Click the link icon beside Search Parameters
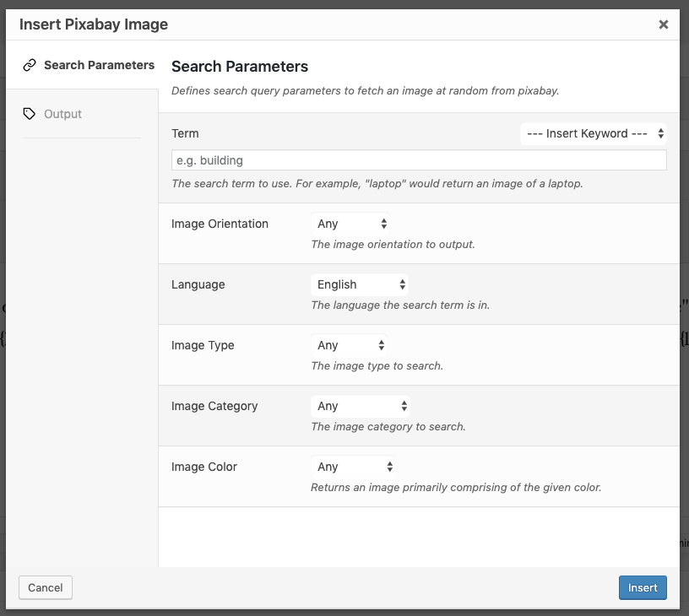The width and height of the screenshot is (689, 616). pyautogui.click(x=30, y=65)
